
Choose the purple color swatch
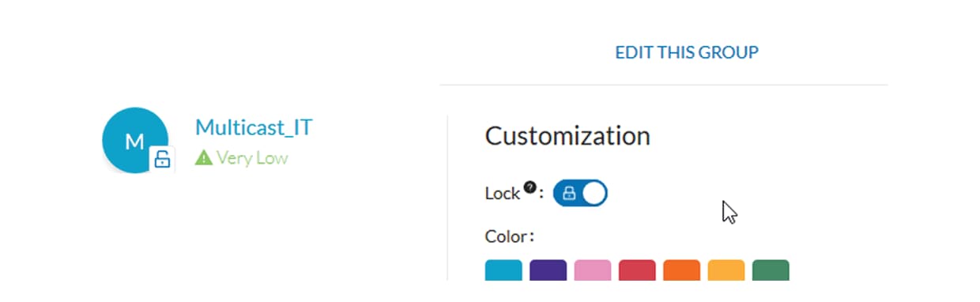[x=548, y=270]
